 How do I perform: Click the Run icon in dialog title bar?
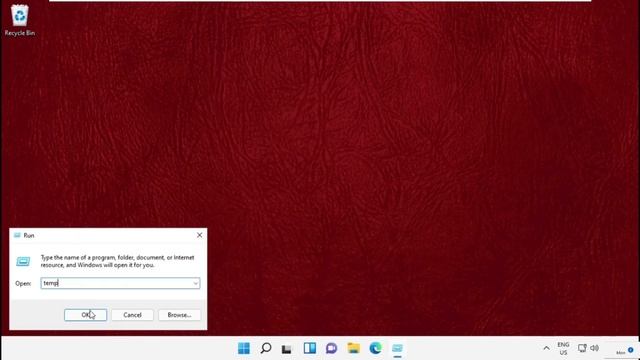point(17,235)
